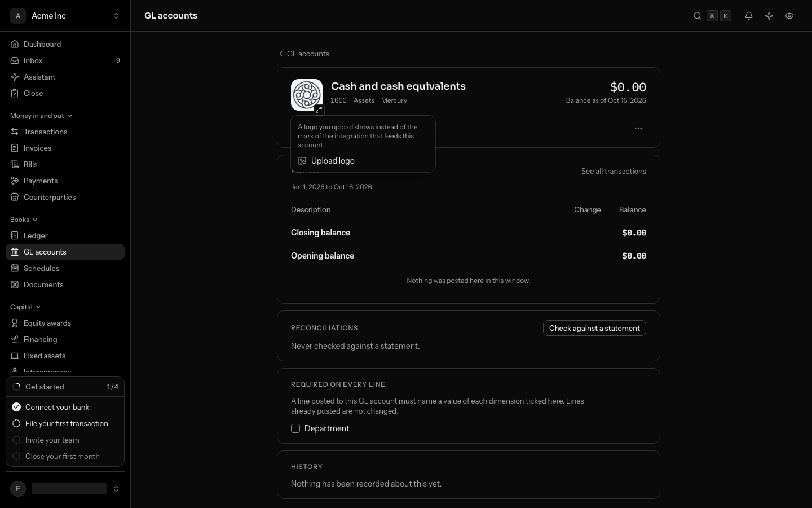Click the Acme Inc avatar letter A

(x=18, y=16)
